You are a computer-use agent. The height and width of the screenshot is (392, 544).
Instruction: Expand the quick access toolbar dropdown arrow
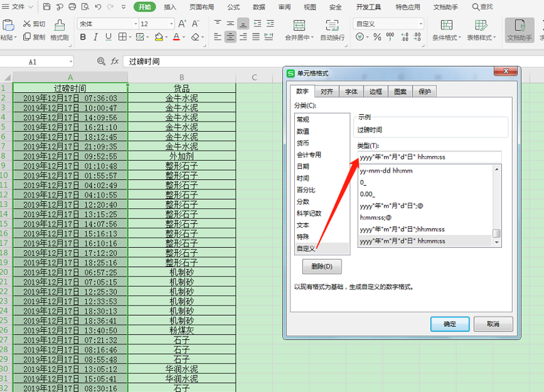123,7
